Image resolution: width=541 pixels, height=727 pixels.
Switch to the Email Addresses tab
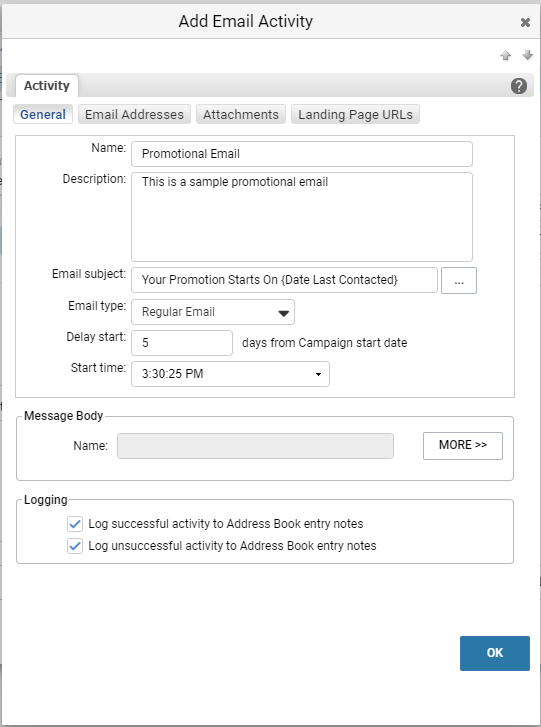coord(134,115)
